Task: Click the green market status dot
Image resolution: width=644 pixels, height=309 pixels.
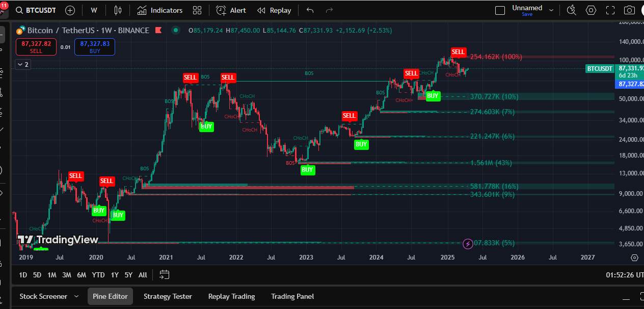Action: click(176, 30)
